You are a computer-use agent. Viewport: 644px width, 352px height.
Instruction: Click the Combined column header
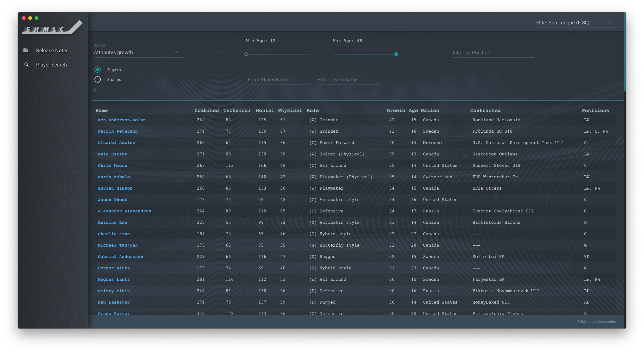pos(207,110)
